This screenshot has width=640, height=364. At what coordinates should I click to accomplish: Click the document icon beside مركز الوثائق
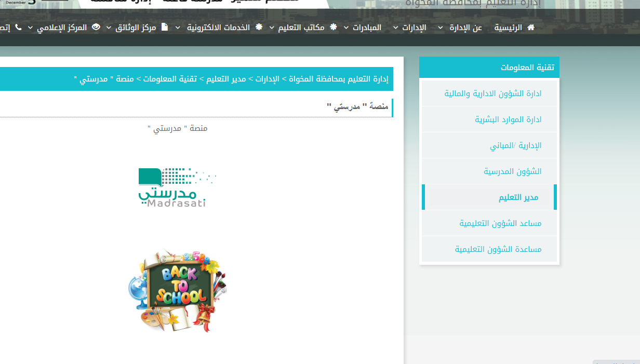point(165,27)
